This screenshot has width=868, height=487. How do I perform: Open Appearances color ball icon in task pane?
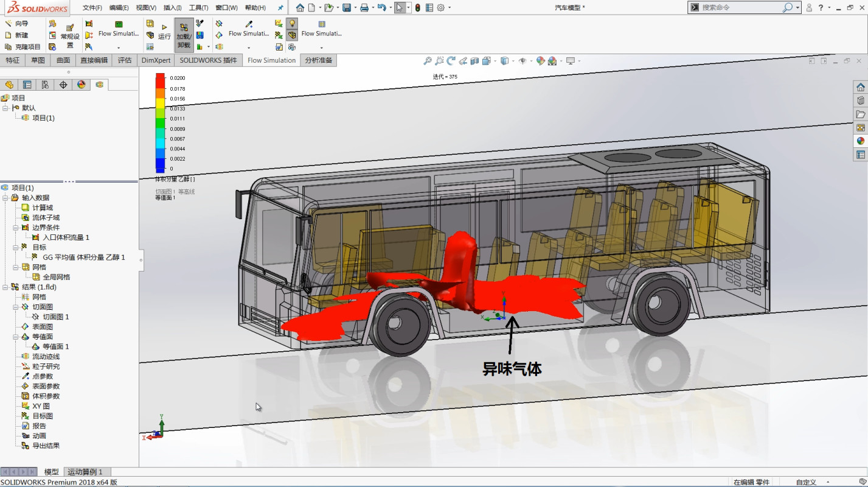pyautogui.click(x=860, y=141)
